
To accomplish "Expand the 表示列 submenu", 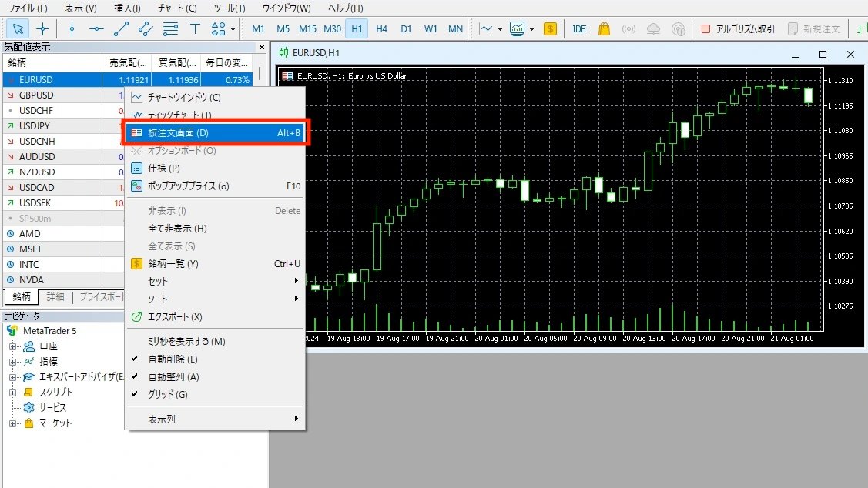I will tap(216, 419).
